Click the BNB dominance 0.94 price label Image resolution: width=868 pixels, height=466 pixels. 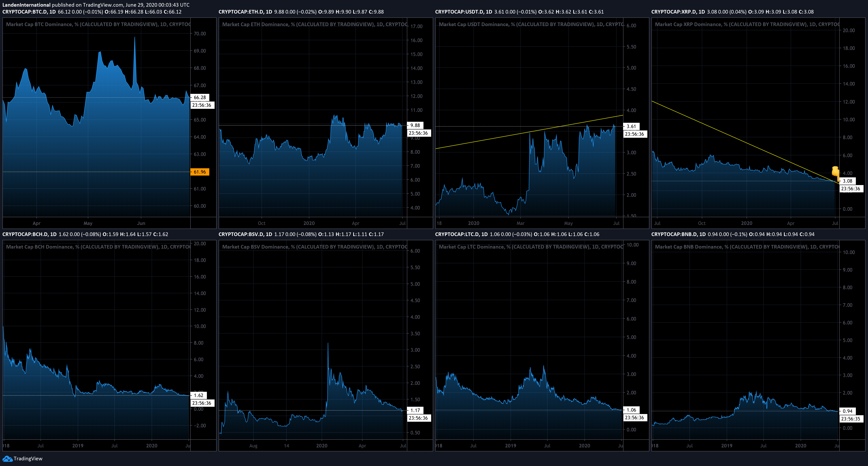pos(848,411)
